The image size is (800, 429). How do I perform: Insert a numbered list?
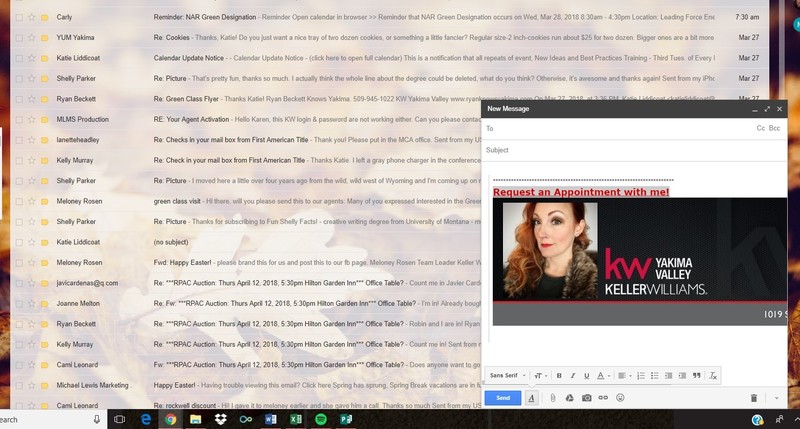[x=641, y=375]
